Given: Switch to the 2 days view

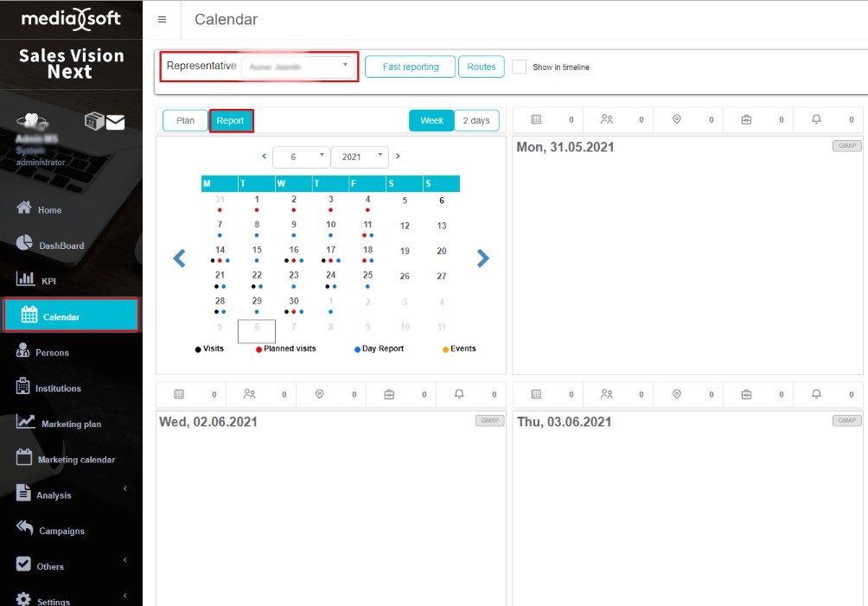Looking at the screenshot, I should point(476,120).
